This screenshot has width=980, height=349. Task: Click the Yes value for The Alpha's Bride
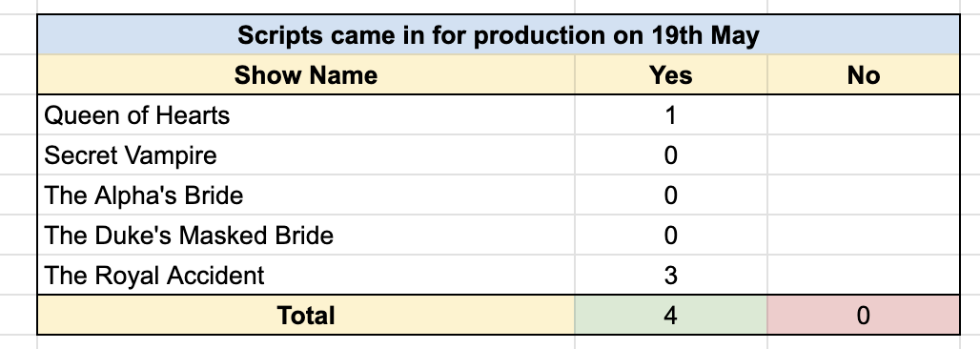point(670,195)
